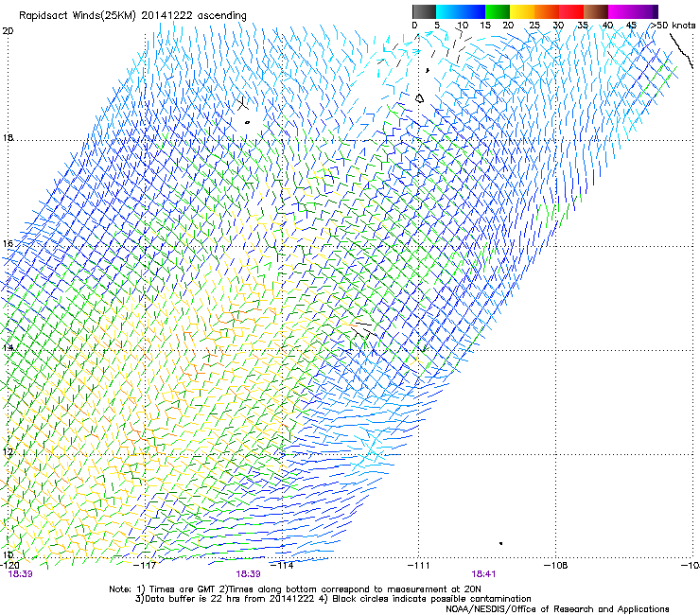Click the latitude label '14' on left axis
The height and width of the screenshot is (615, 700).
coord(8,348)
